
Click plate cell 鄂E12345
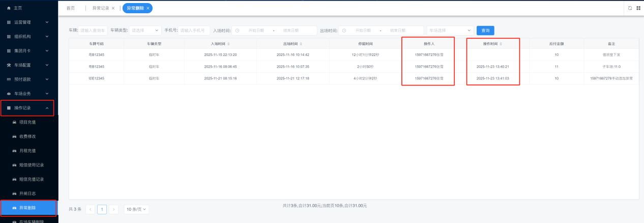(96, 78)
